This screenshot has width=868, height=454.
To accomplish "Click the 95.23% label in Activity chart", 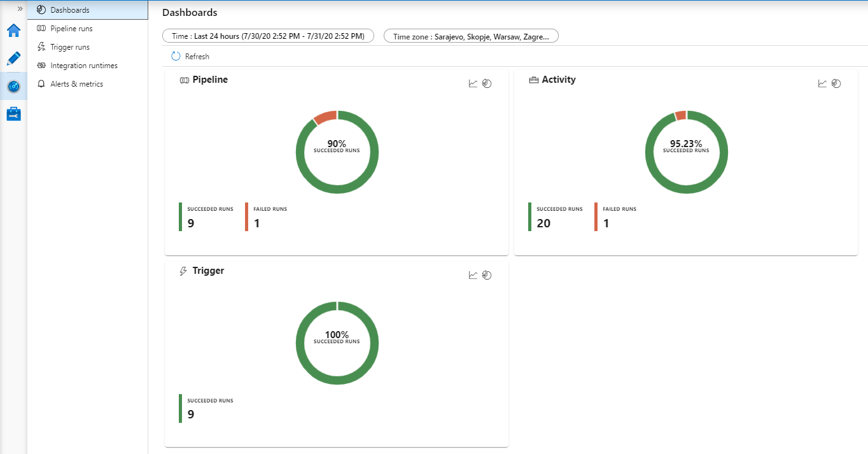I will tap(686, 143).
